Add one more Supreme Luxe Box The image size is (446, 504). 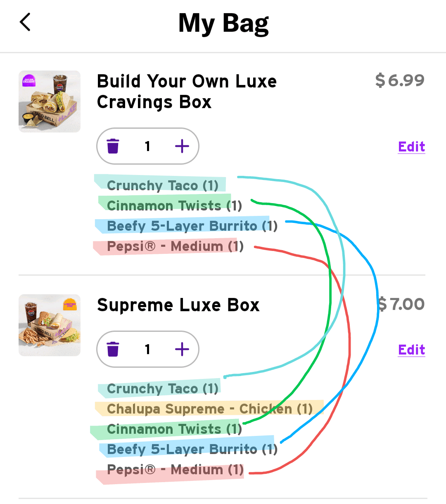tap(182, 349)
